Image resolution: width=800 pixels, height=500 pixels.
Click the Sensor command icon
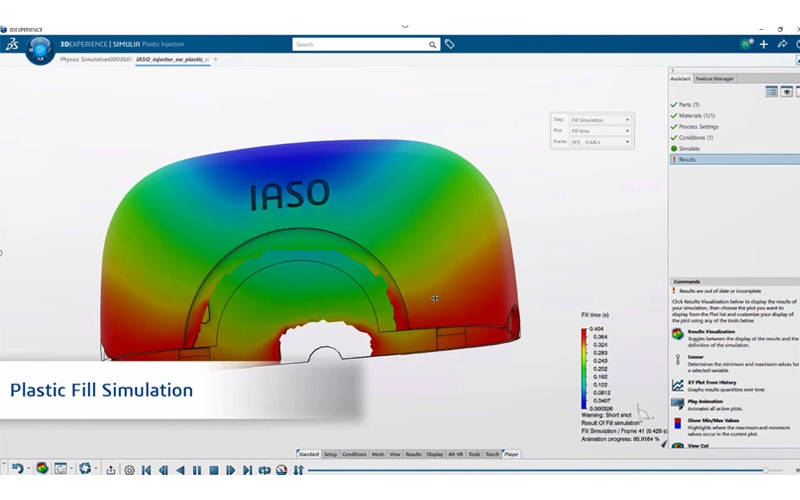point(678,360)
